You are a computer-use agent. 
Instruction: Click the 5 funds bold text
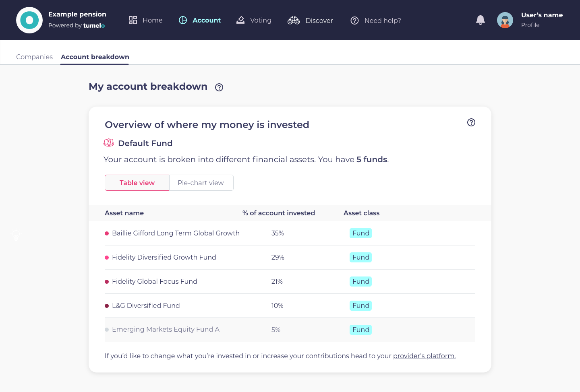pos(372,159)
